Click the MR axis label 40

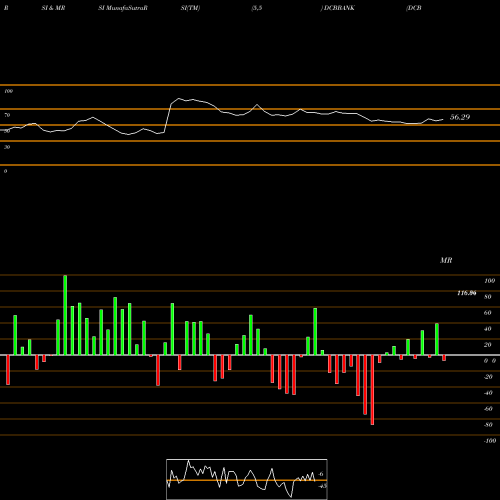488,329
